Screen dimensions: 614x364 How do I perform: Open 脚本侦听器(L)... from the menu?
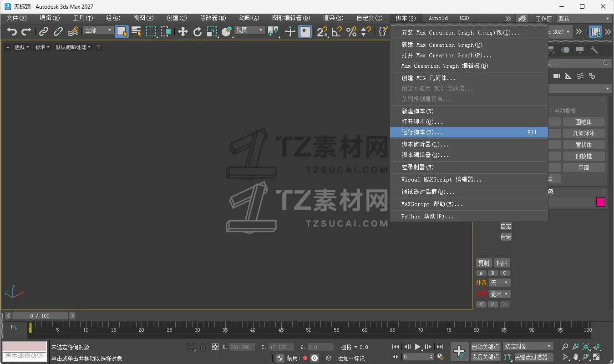click(x=469, y=145)
